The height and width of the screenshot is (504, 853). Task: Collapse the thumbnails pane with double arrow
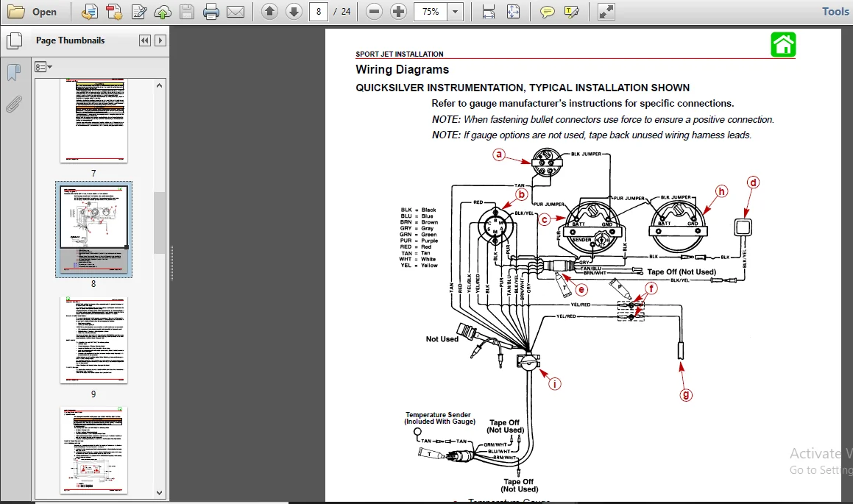(145, 40)
